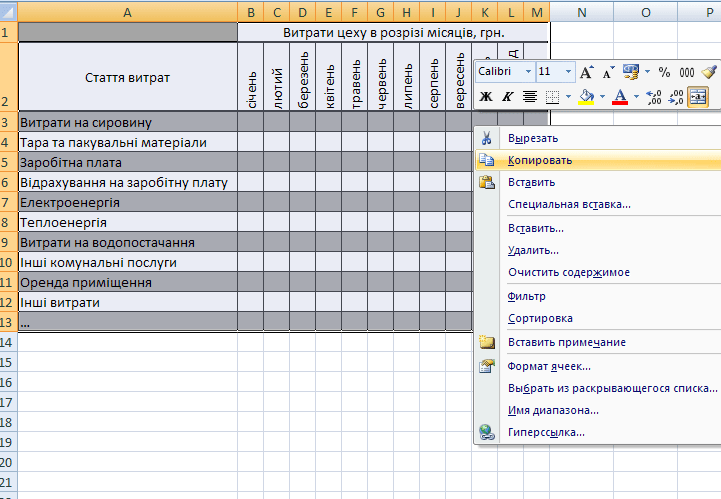Apply comma style with the 000 button
This screenshot has width=721, height=499.
click(x=687, y=72)
